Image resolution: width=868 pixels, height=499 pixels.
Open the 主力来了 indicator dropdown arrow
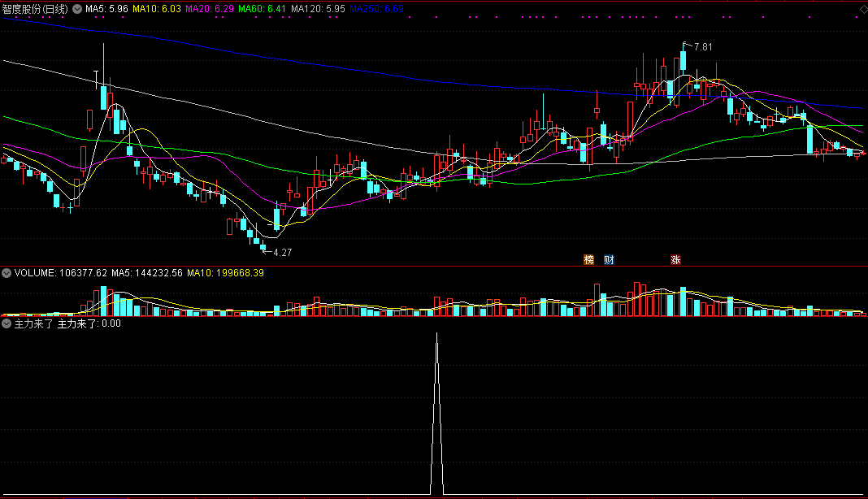point(7,323)
